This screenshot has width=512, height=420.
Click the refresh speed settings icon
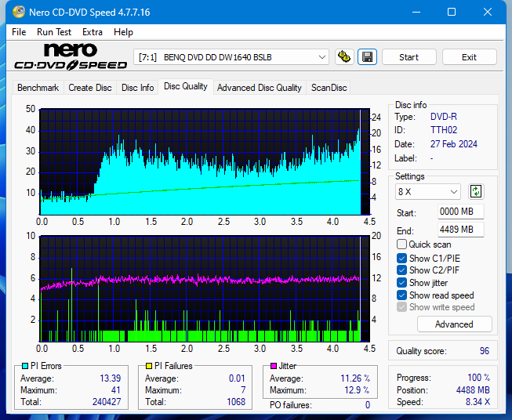pyautogui.click(x=476, y=191)
